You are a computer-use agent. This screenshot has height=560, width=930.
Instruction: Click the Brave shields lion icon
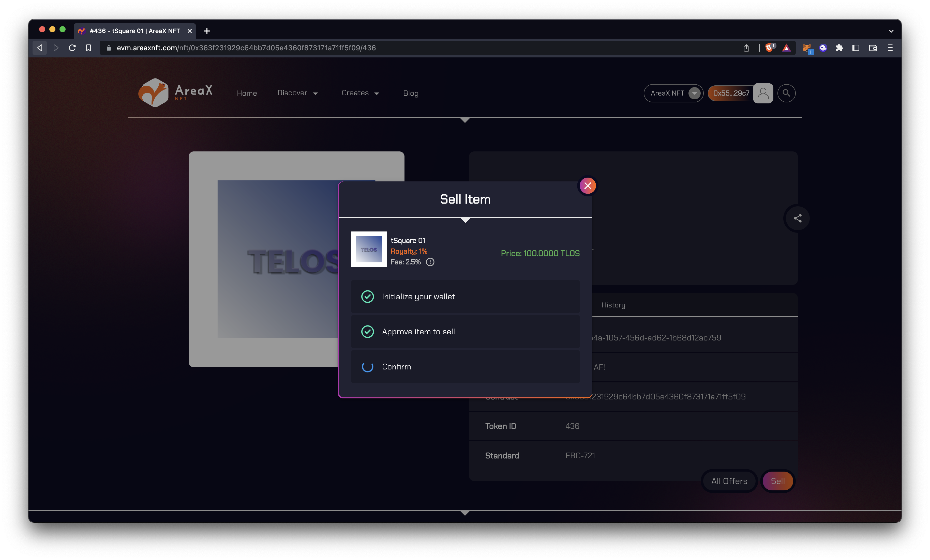(769, 48)
